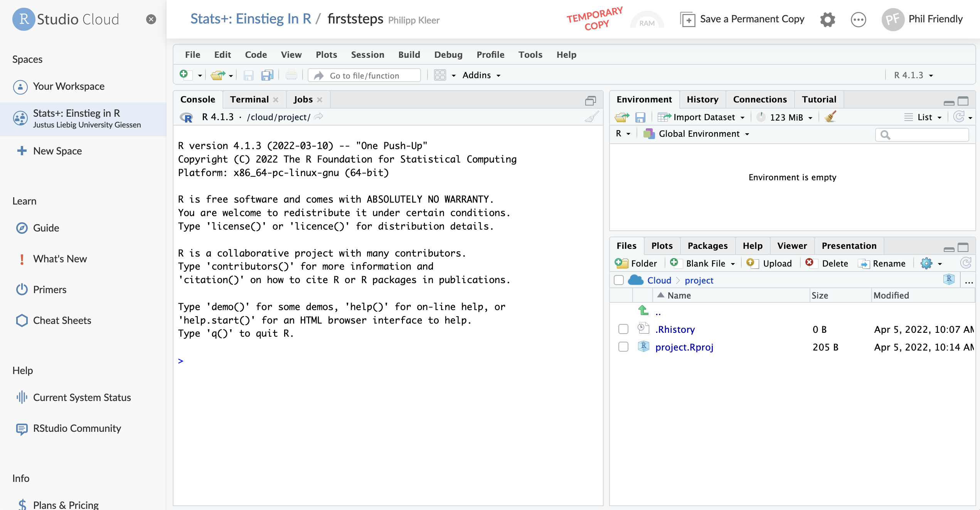
Task: Open the Global Environment dropdown
Action: pyautogui.click(x=696, y=134)
